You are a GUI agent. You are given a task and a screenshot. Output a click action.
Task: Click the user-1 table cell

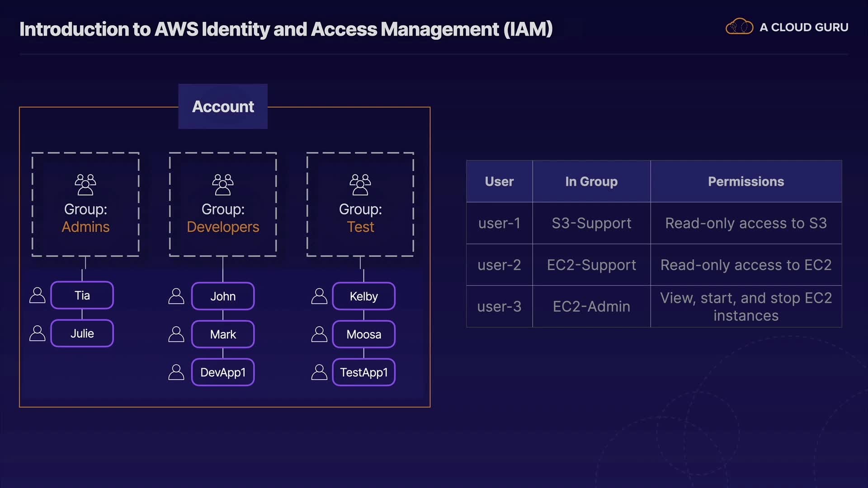(499, 223)
